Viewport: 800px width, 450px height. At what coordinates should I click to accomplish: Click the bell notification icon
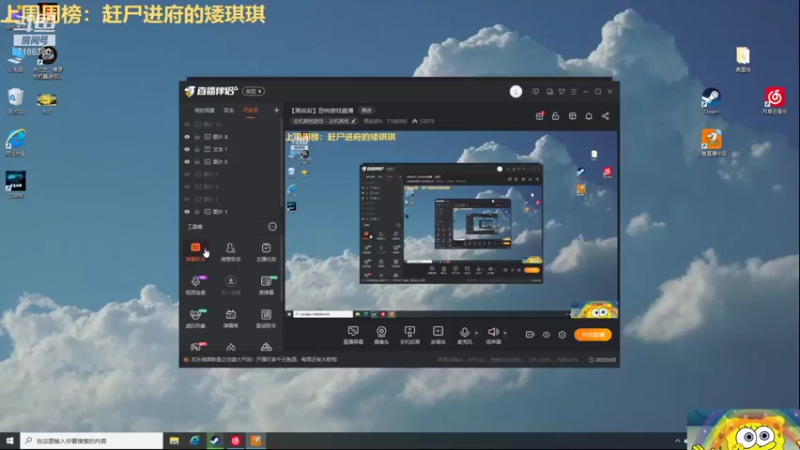coord(589,116)
